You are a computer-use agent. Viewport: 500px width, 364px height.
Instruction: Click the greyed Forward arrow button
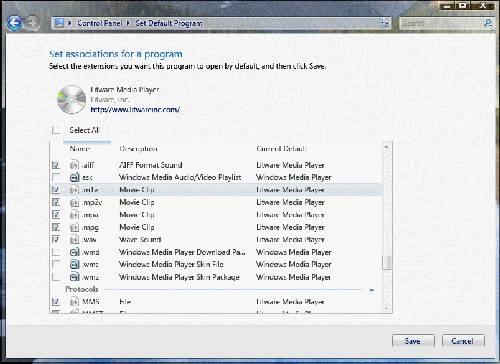click(x=32, y=23)
